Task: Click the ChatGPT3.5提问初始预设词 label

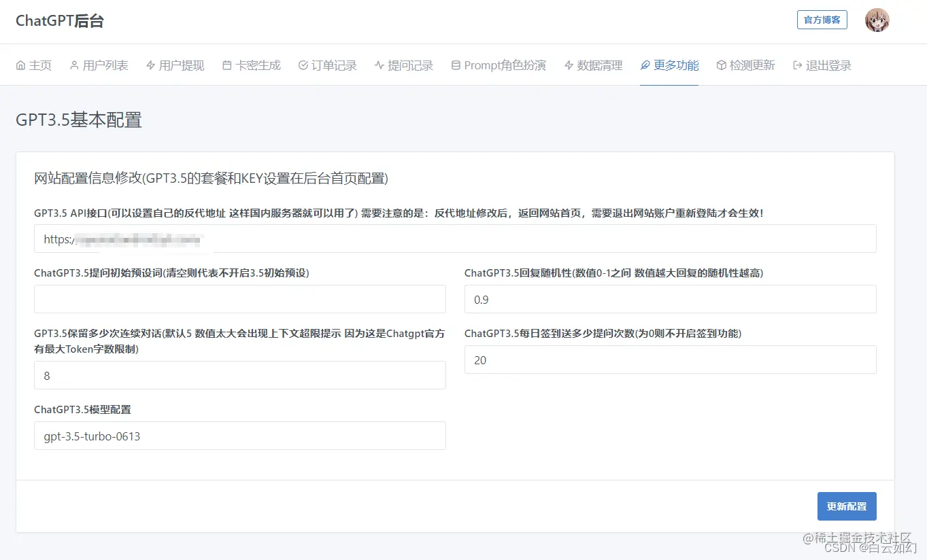Action: point(171,273)
